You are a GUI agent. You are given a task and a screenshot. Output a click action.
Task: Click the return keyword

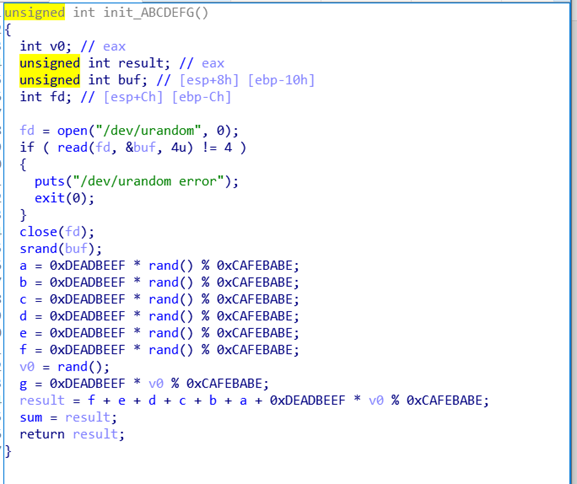pos(42,434)
